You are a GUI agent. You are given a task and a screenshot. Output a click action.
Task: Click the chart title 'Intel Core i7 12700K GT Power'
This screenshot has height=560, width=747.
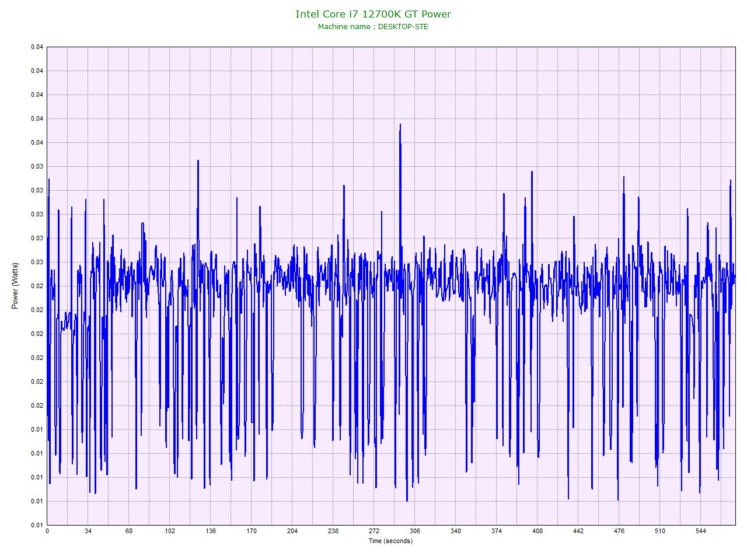click(373, 14)
